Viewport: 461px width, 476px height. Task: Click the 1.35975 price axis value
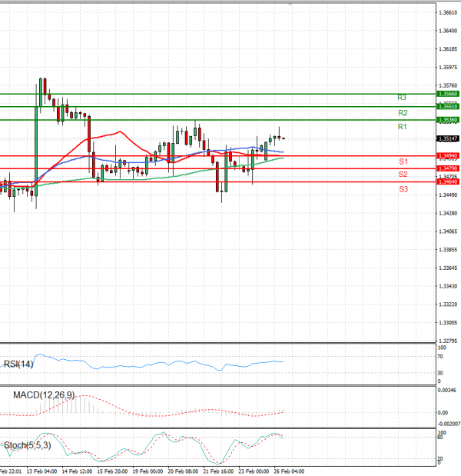pyautogui.click(x=448, y=68)
